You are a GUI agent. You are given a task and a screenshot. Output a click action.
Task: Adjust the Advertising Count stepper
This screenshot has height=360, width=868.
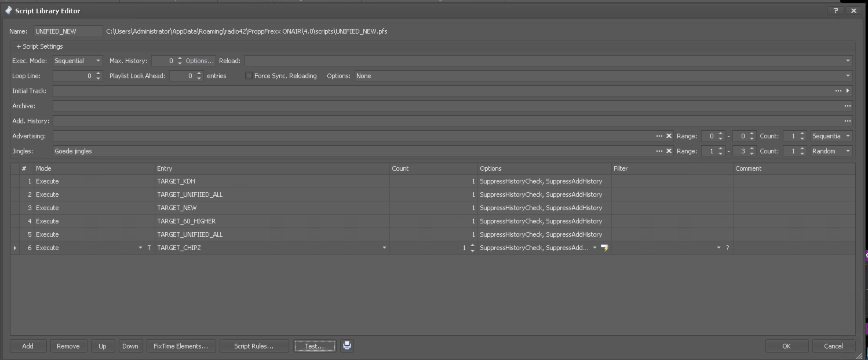coord(802,136)
